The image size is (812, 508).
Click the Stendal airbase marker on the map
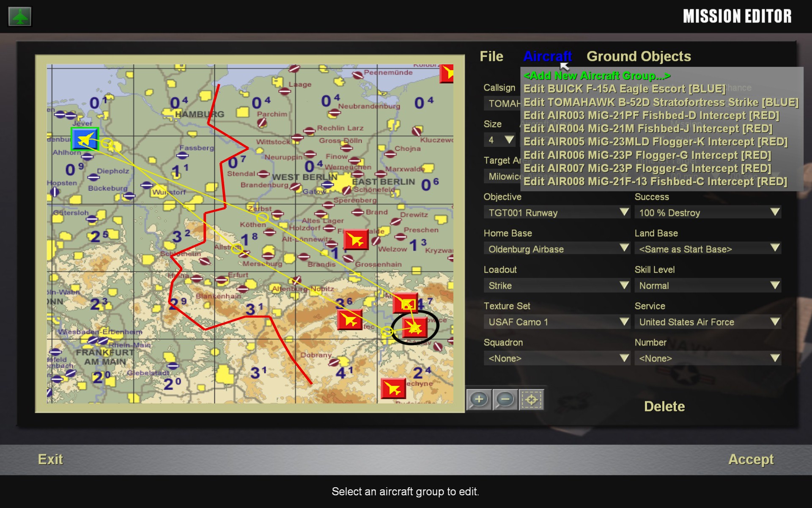(263, 174)
